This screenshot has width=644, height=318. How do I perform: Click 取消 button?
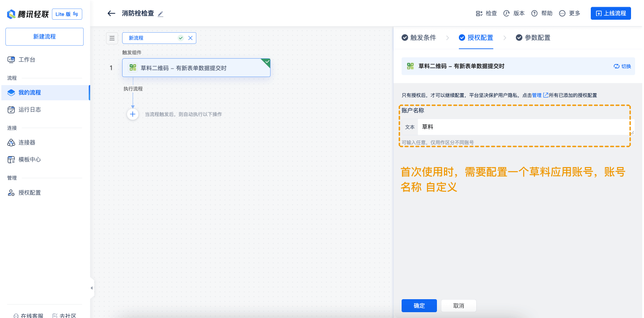[x=458, y=305]
